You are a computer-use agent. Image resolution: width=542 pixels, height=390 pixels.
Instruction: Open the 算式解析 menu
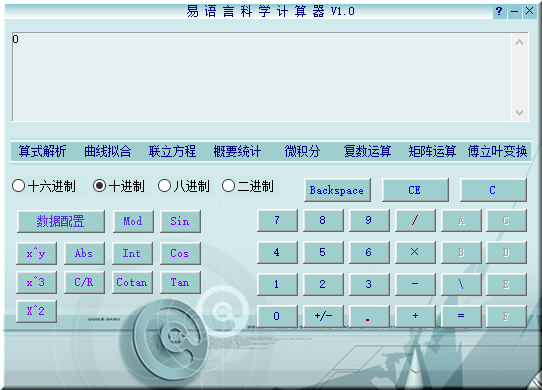(x=43, y=151)
